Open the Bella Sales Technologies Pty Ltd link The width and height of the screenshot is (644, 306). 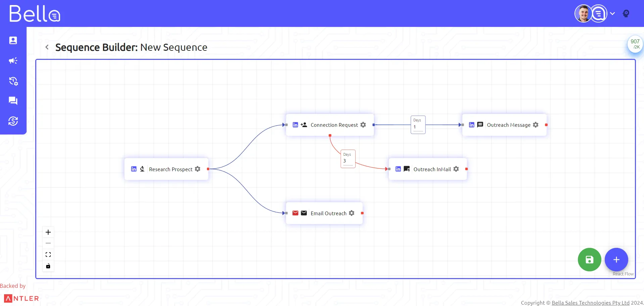[591, 302]
